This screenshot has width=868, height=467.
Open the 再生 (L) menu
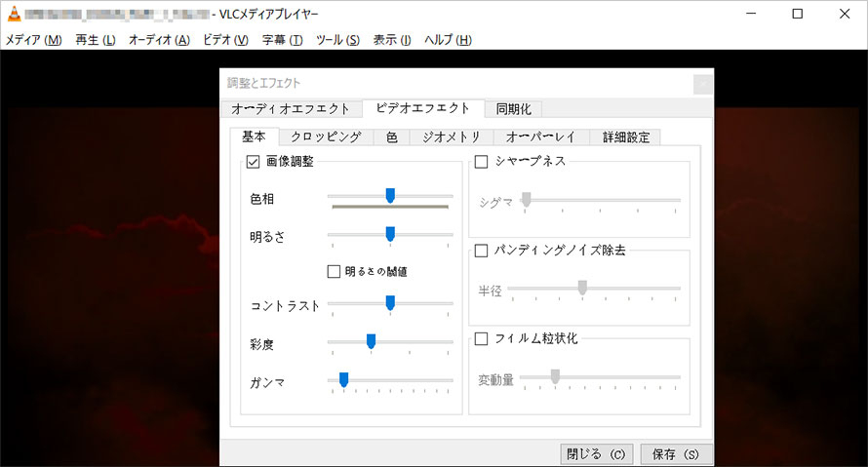tap(96, 40)
